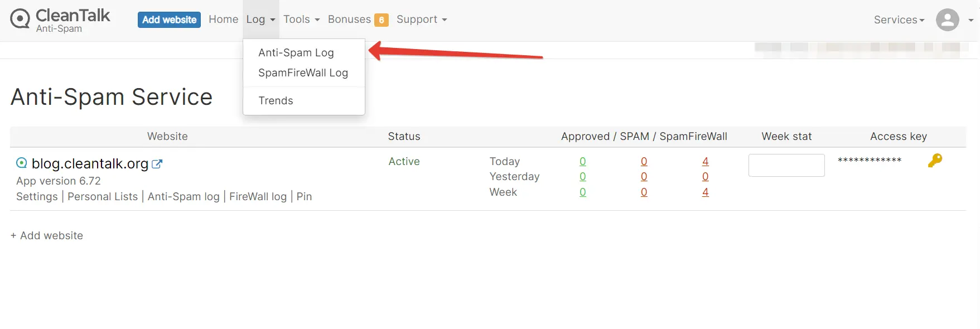Screen dimensions: 980x329
Task: Open Settings for blog.cleantalk.org
Action: (36, 196)
